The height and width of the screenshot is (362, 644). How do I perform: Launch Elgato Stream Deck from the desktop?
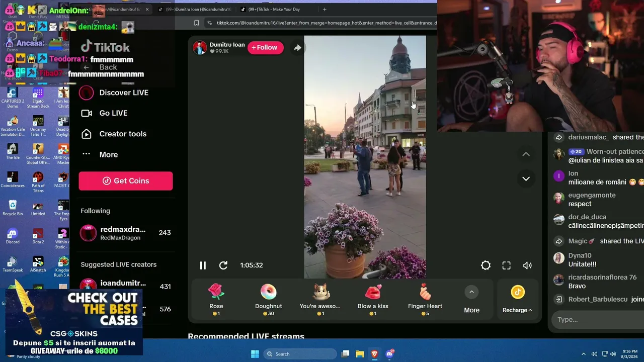coord(38,98)
